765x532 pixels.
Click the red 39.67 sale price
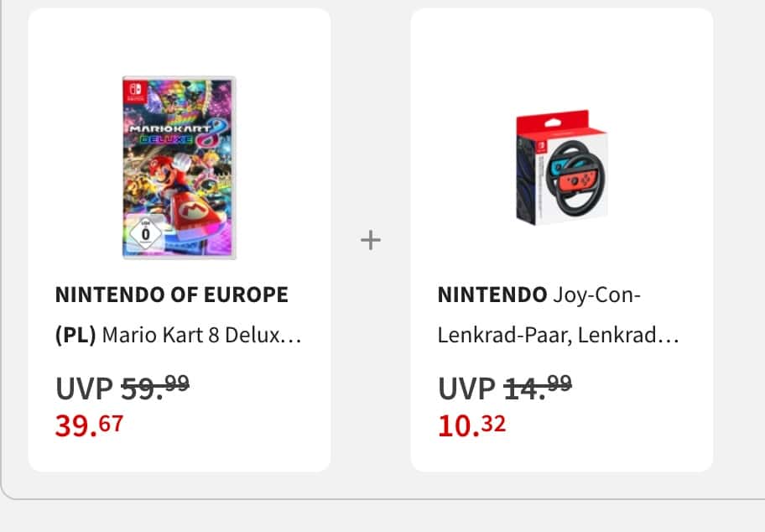[x=89, y=425]
